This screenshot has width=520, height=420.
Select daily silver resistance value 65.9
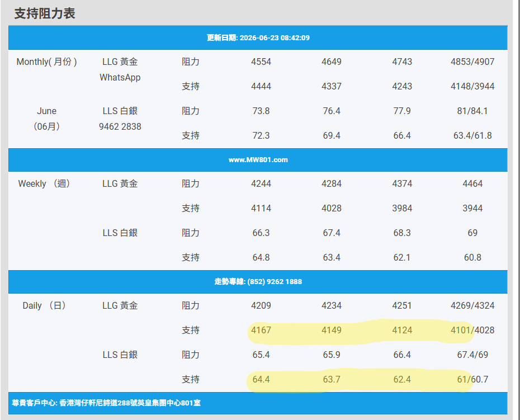[332, 355]
